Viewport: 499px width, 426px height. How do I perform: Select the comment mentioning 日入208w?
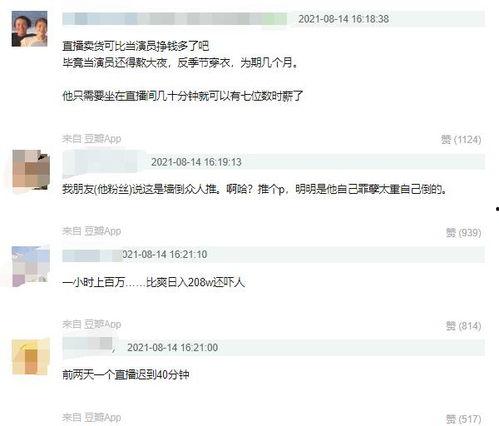point(154,282)
